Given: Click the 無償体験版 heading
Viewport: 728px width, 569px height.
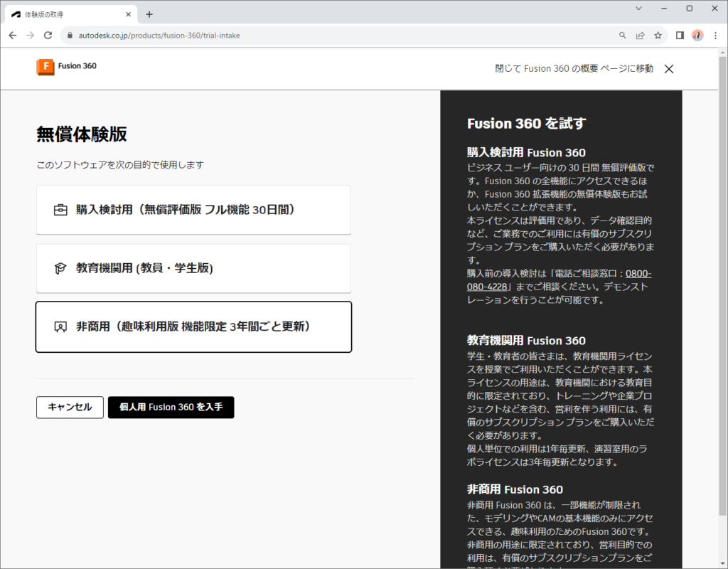Looking at the screenshot, I should tap(82, 134).
